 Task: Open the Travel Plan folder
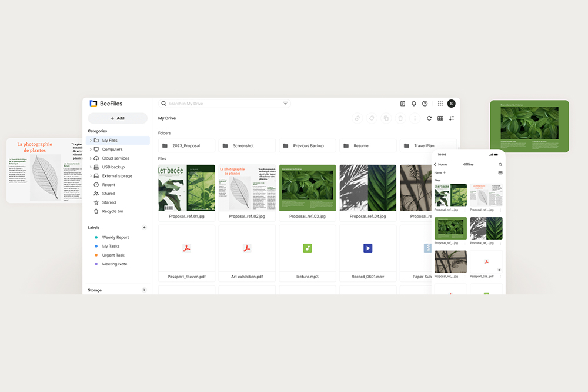coord(428,146)
